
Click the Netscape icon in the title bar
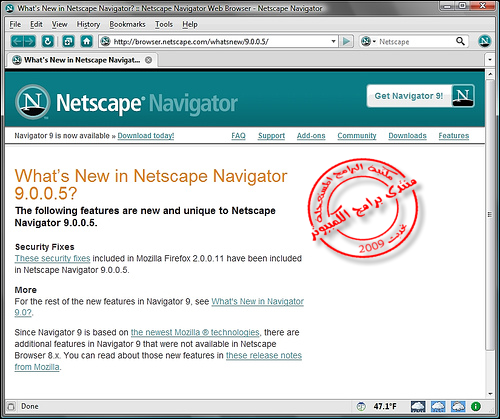[x=10, y=8]
